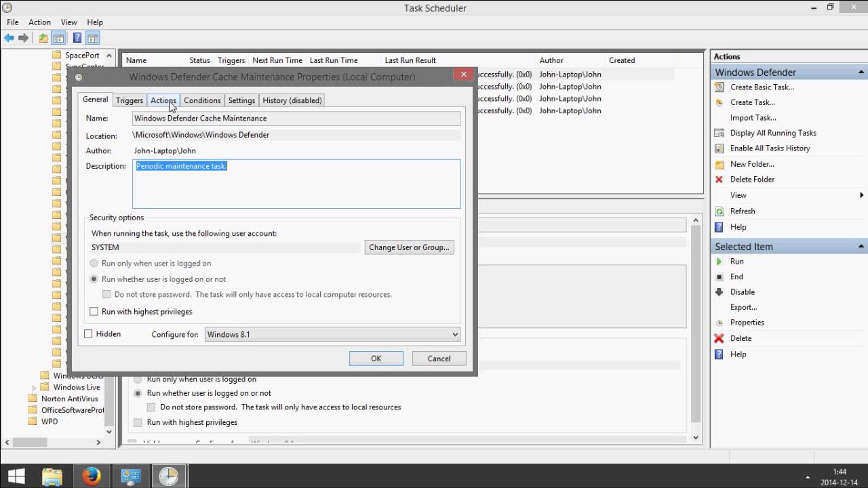Check background Do not store password checkbox

tap(151, 407)
